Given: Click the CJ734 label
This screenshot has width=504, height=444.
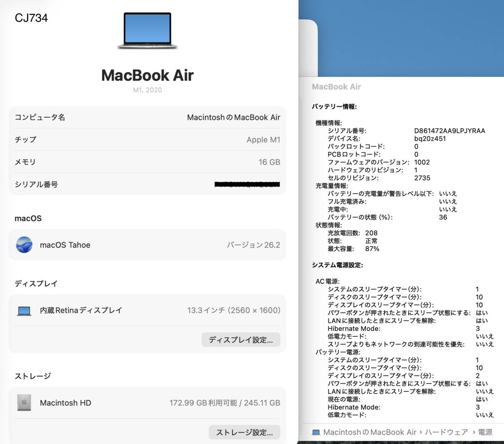Looking at the screenshot, I should (31, 18).
